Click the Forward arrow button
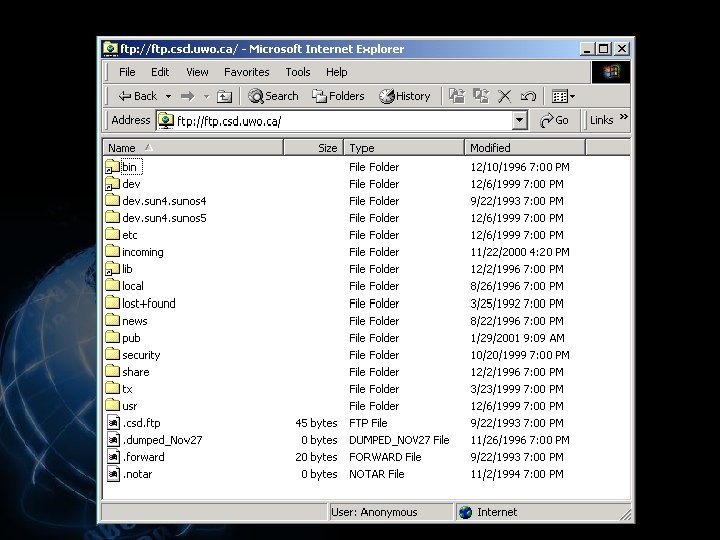This screenshot has height=540, width=720. pyautogui.click(x=187, y=96)
